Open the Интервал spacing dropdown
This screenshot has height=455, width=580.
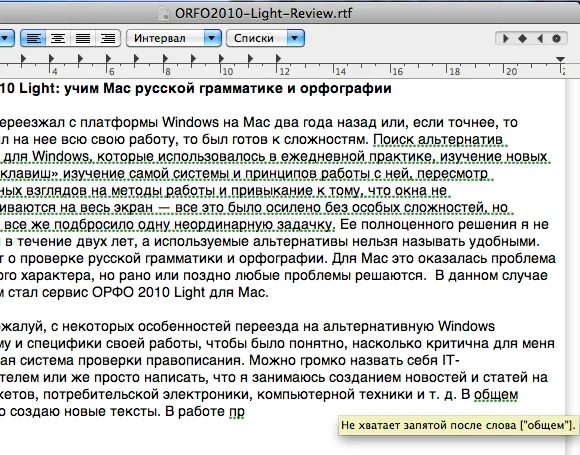pyautogui.click(x=174, y=38)
